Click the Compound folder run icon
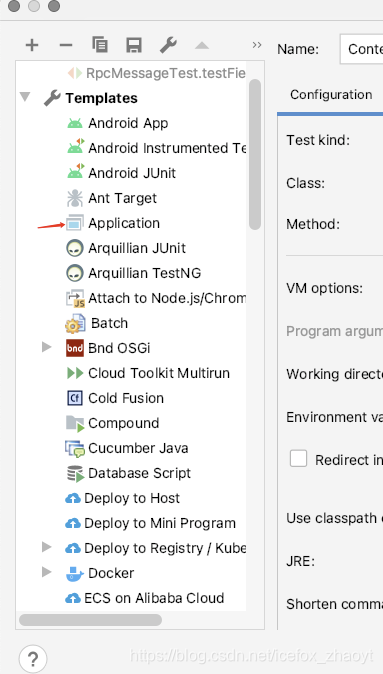Image resolution: width=383 pixels, height=674 pixels. coord(75,423)
